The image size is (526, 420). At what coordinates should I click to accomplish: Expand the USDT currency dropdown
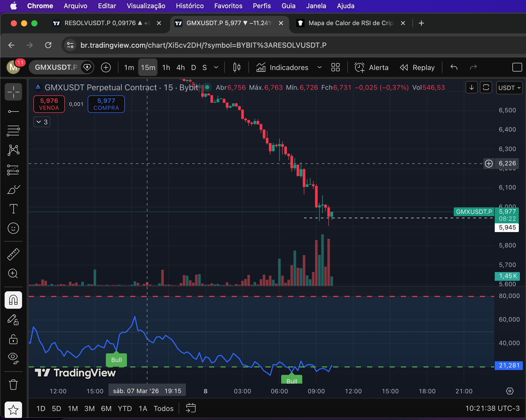509,88
